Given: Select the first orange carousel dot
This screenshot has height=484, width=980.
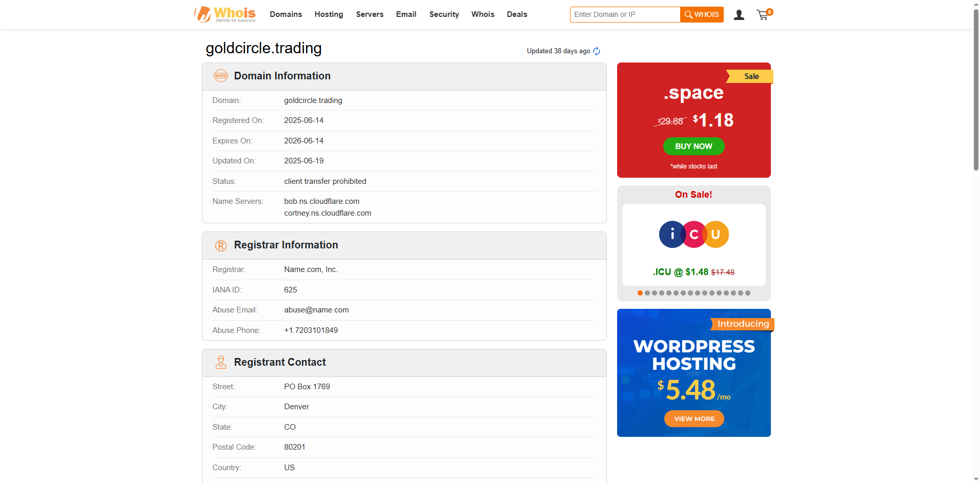Looking at the screenshot, I should [640, 293].
